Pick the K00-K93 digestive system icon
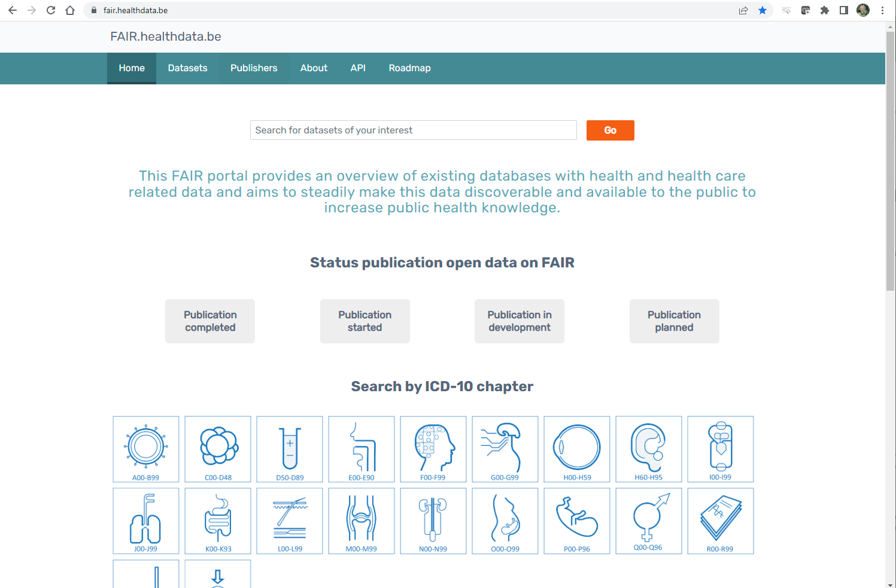The width and height of the screenshot is (896, 588). click(218, 520)
